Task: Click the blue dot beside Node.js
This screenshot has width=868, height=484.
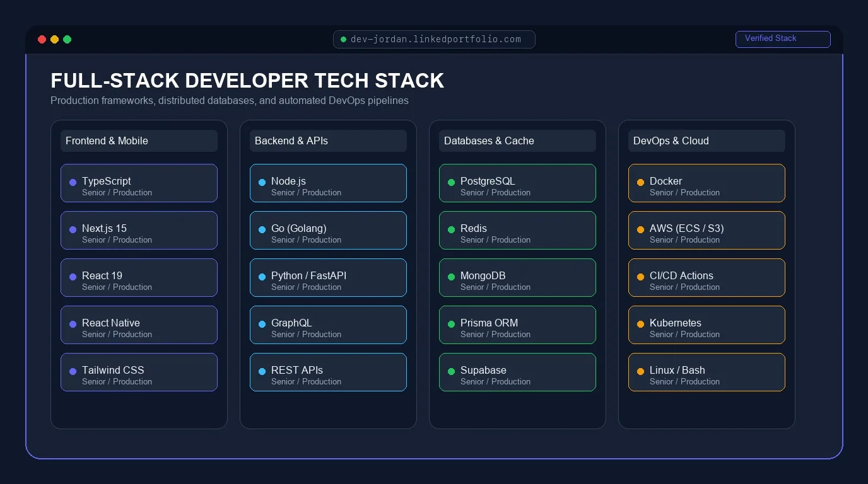Action: (x=262, y=182)
